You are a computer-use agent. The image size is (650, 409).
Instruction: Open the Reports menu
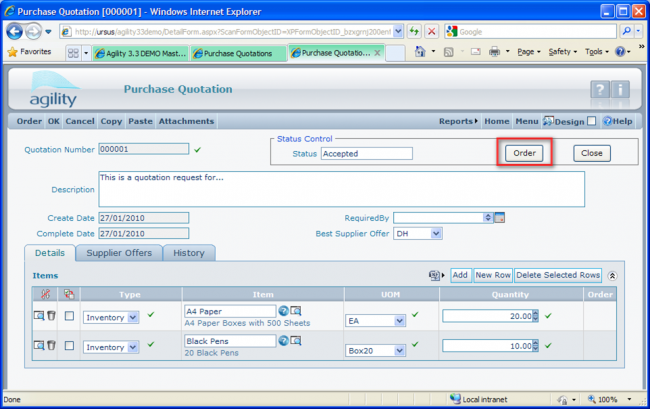point(458,121)
